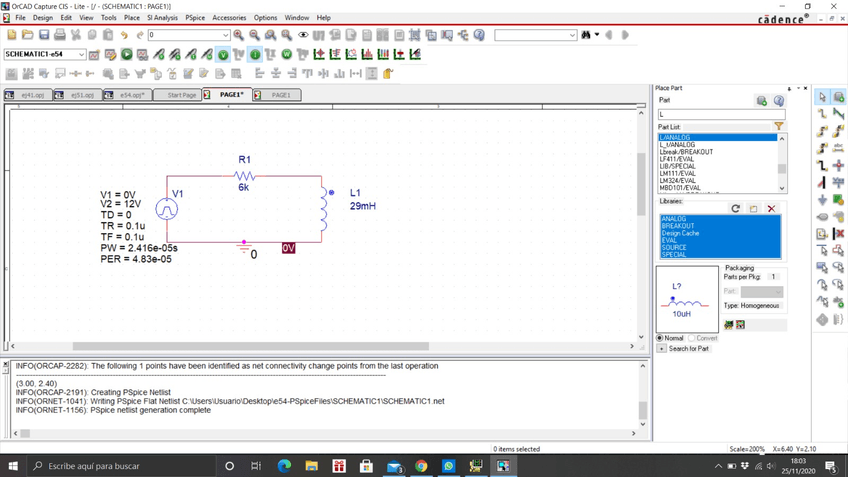Viewport: 848px width, 477px height.
Task: Click the Part List filter funnel icon
Action: (x=778, y=127)
